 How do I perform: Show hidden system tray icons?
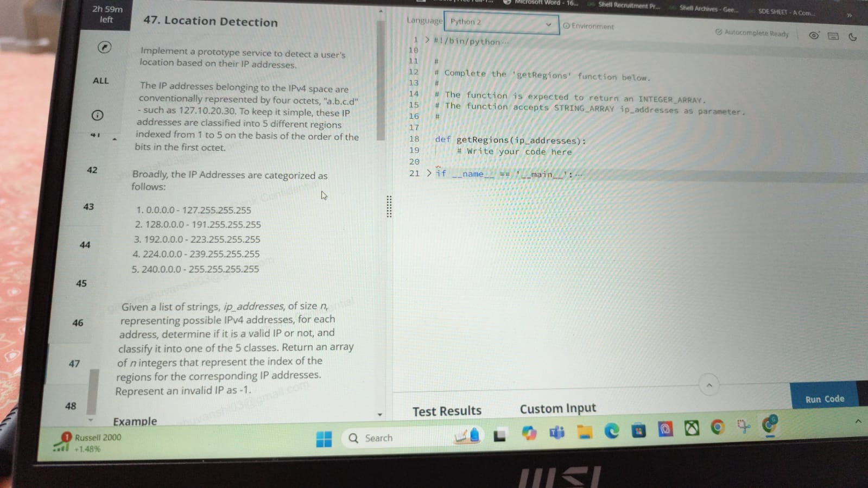(858, 421)
